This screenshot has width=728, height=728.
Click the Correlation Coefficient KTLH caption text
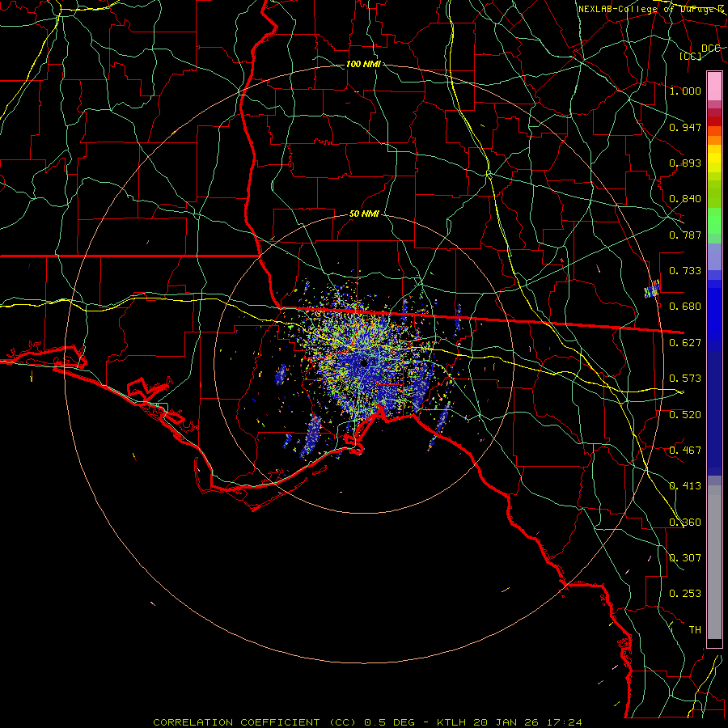point(367,722)
